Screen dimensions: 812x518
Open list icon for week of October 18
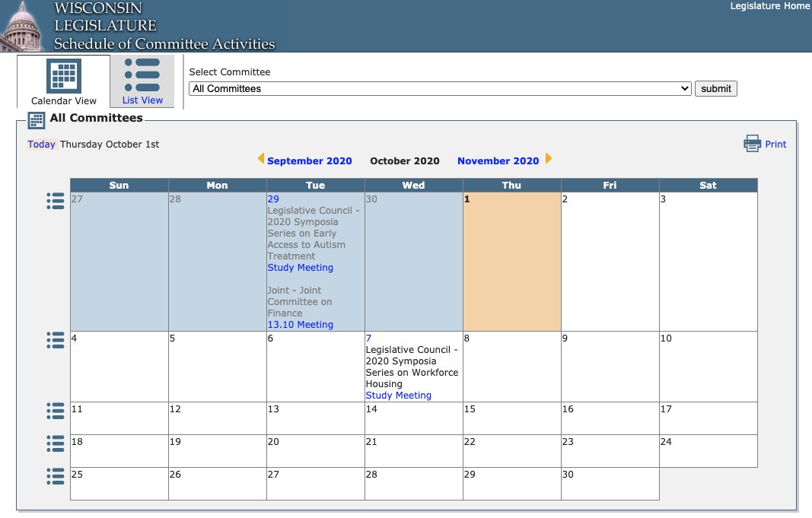tap(56, 443)
